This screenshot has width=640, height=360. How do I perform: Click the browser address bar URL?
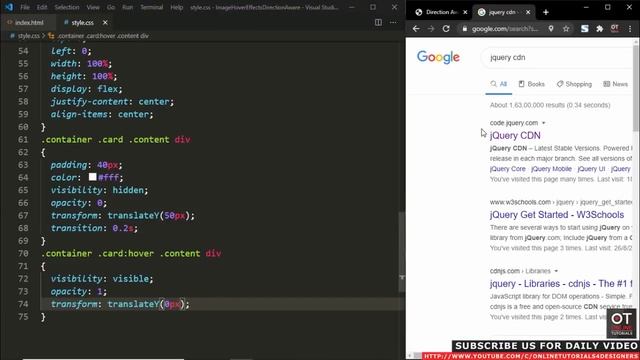click(x=505, y=29)
